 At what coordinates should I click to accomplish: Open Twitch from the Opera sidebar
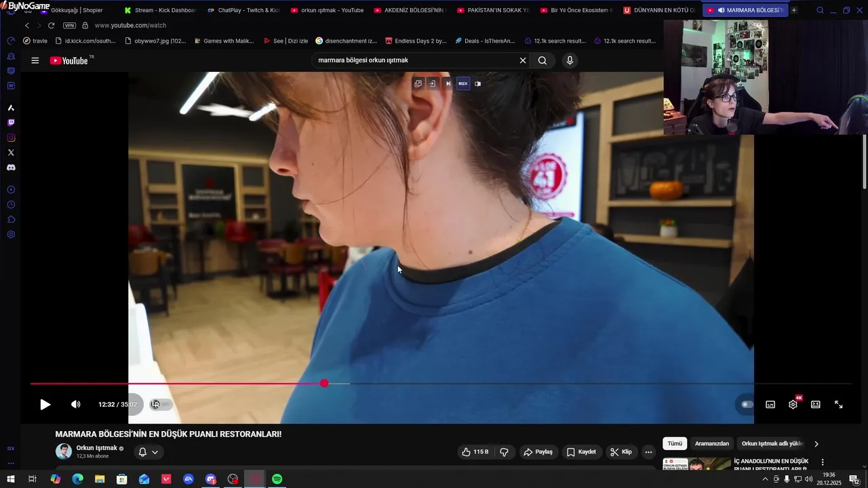[x=11, y=123]
